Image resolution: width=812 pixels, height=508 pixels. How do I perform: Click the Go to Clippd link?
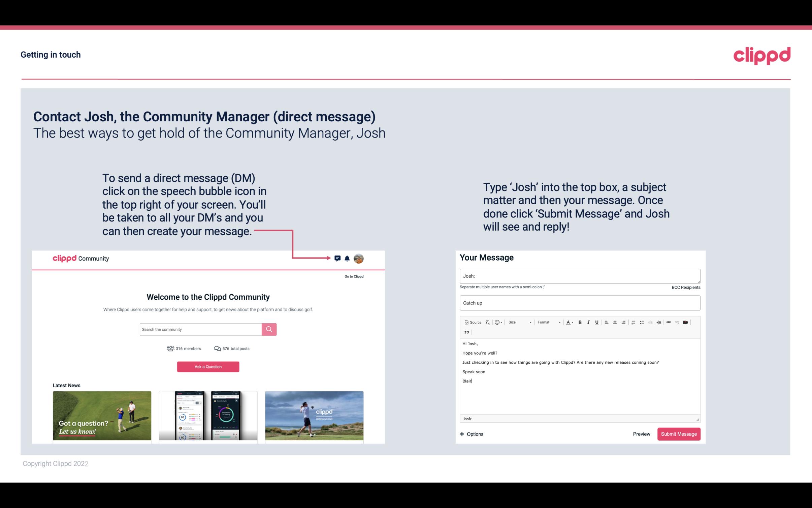pos(353,276)
